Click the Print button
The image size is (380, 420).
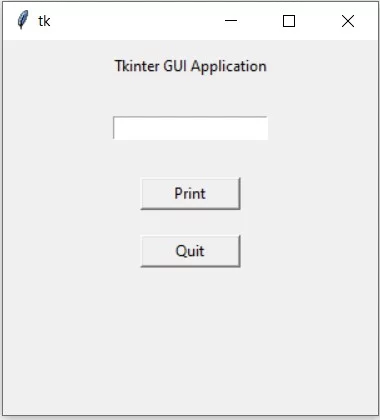point(190,194)
